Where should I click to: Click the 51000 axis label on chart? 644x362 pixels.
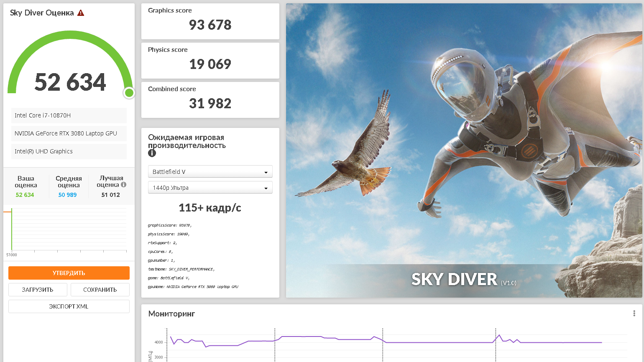point(12,255)
